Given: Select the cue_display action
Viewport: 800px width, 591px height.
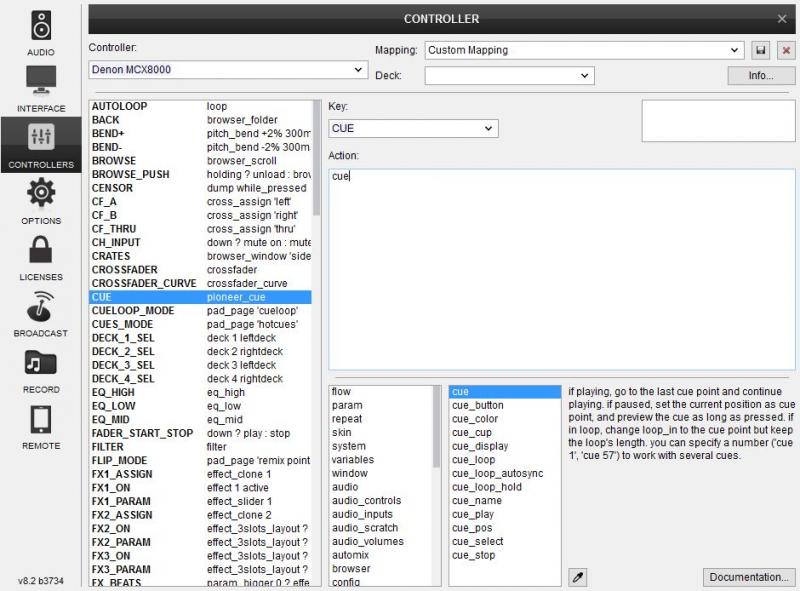Looking at the screenshot, I should [505, 446].
